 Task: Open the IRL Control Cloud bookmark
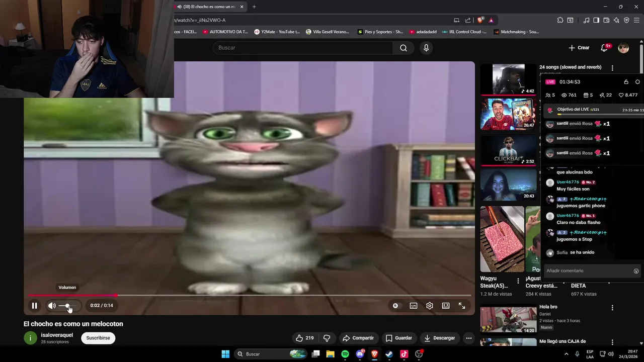[464, 32]
